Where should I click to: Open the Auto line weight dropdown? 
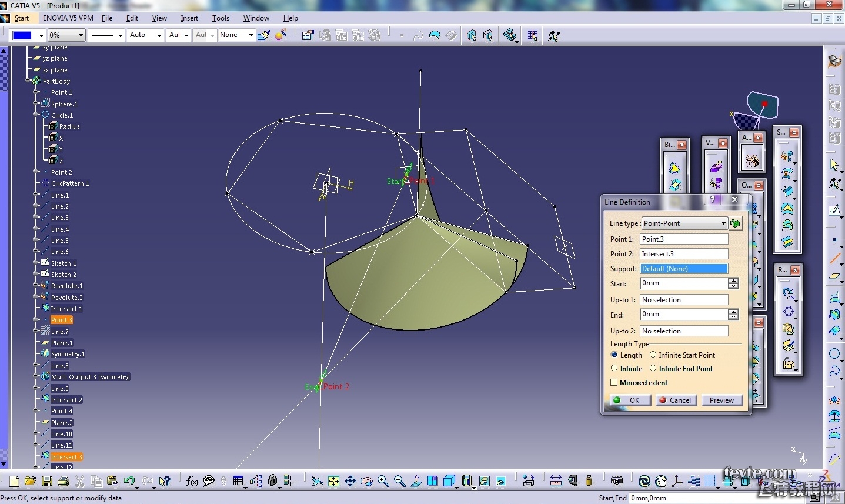pos(146,35)
